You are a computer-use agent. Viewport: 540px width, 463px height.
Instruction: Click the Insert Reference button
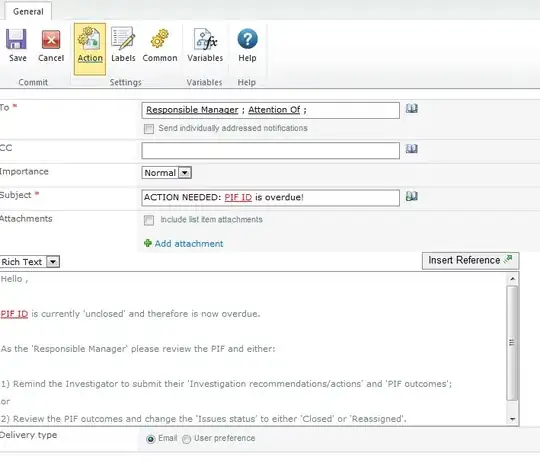pyautogui.click(x=470, y=261)
